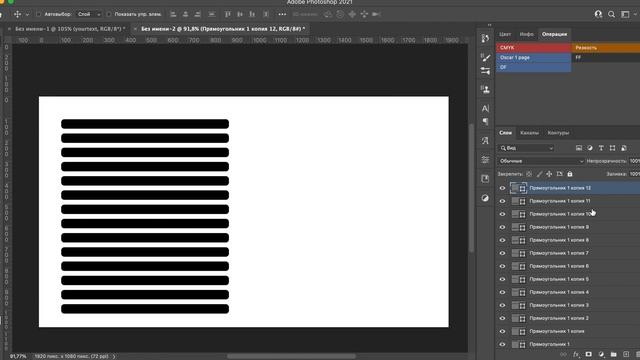Switch to the Цвет panel tab
Viewport: 640px width, 360px height.
click(x=505, y=34)
